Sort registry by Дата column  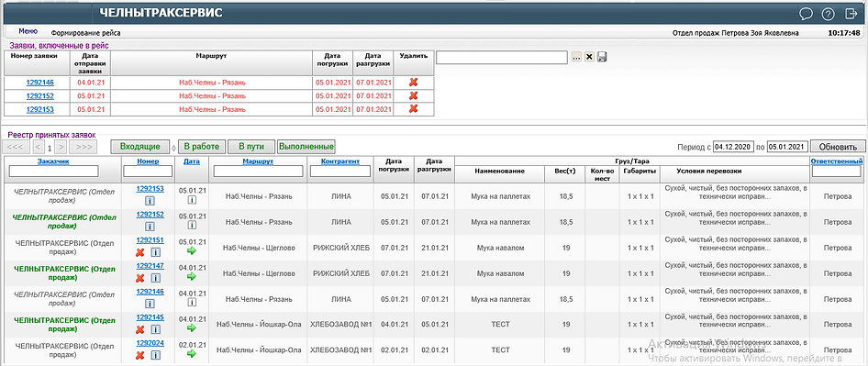[x=192, y=161]
